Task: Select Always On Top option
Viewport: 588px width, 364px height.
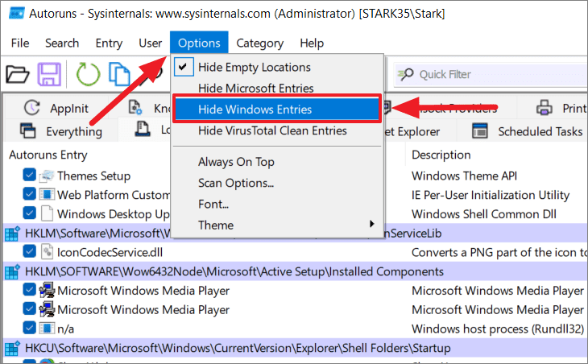Action: [x=277, y=162]
